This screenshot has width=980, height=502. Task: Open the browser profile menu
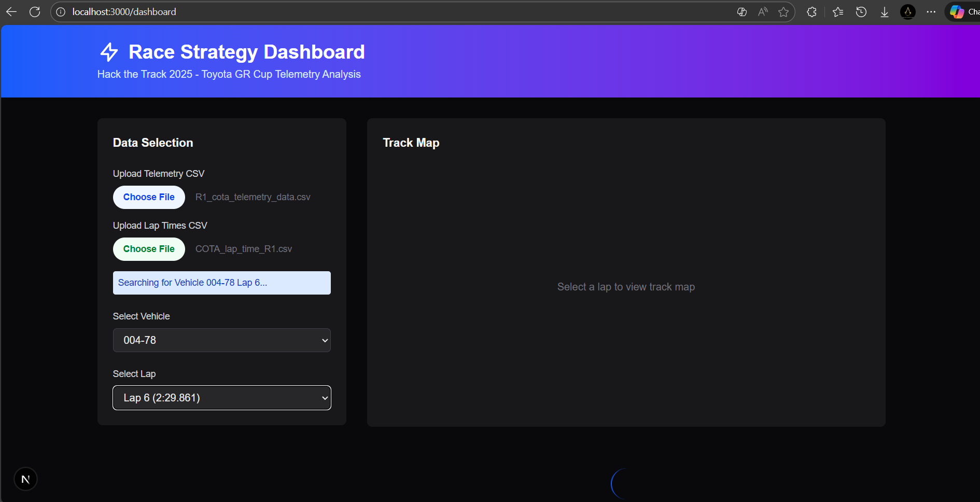pyautogui.click(x=907, y=11)
